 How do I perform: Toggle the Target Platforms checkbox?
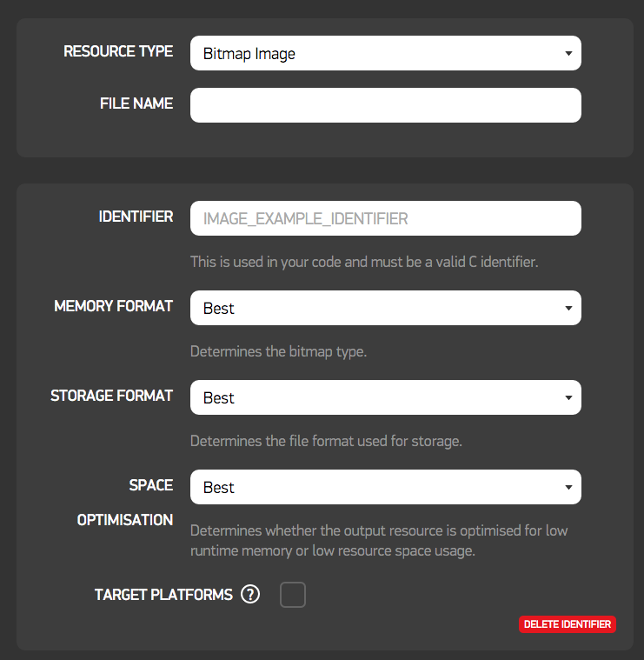[293, 595]
